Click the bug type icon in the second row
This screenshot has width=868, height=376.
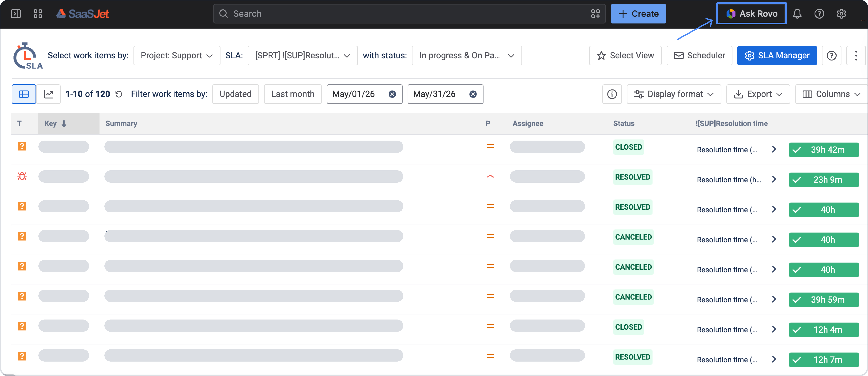pyautogui.click(x=22, y=176)
